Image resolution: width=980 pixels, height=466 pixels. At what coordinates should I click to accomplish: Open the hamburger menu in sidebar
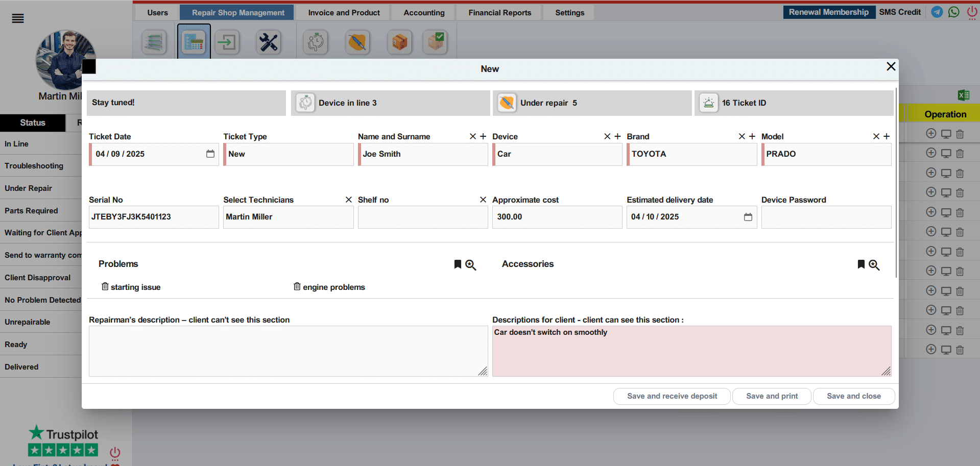pos(18,19)
